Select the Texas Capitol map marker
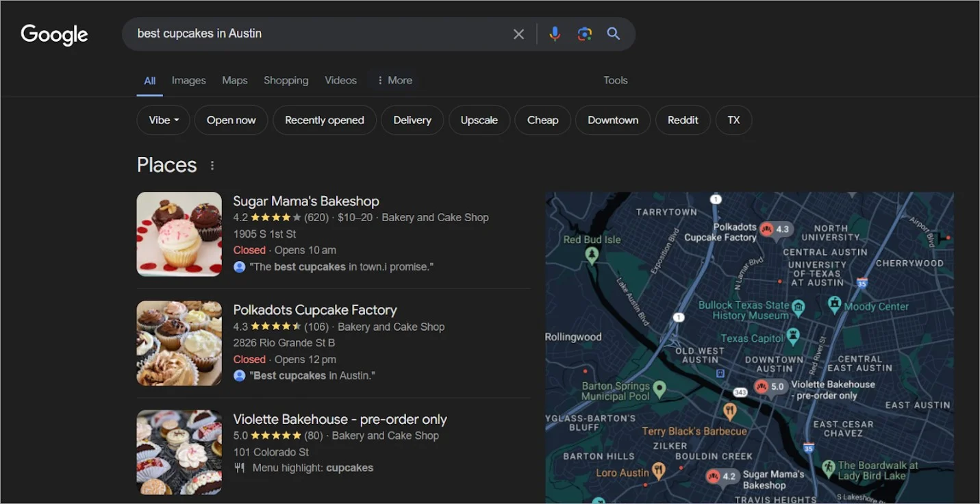The width and height of the screenshot is (980, 504). (x=793, y=336)
